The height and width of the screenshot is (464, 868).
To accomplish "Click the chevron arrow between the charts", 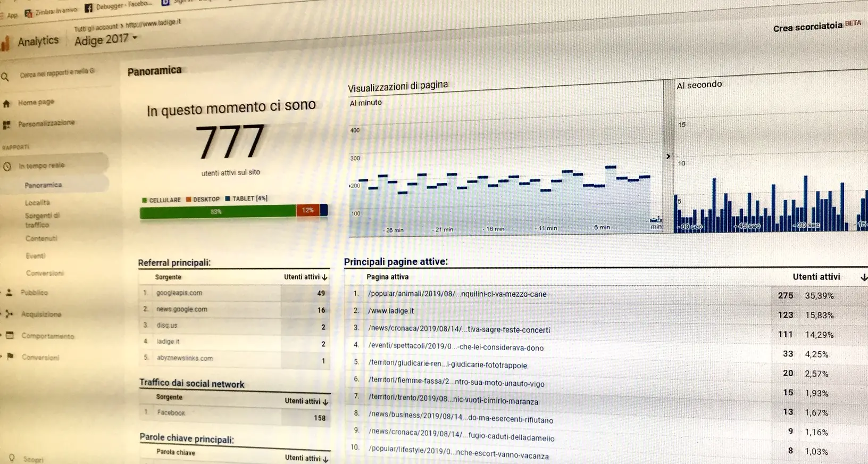I will point(668,156).
